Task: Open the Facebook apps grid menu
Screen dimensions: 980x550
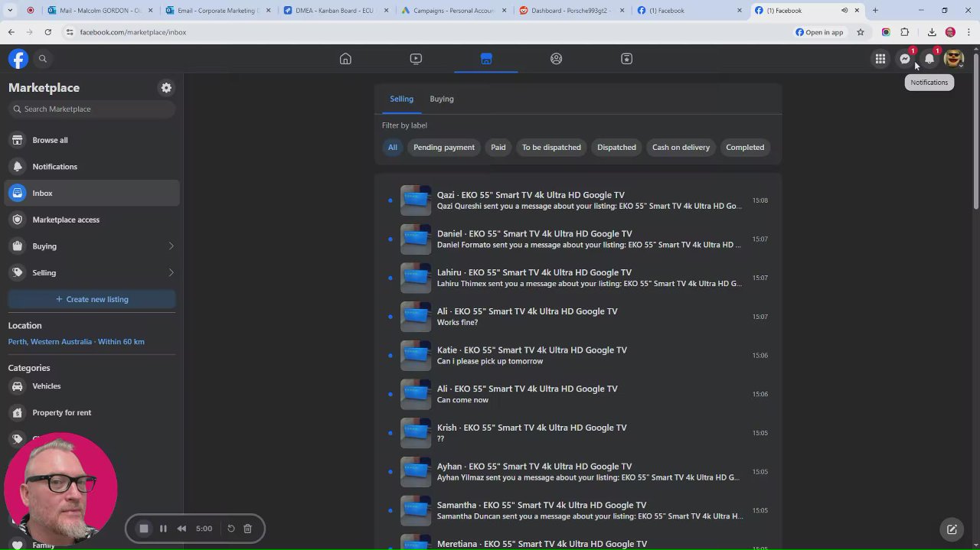Action: coord(880,59)
